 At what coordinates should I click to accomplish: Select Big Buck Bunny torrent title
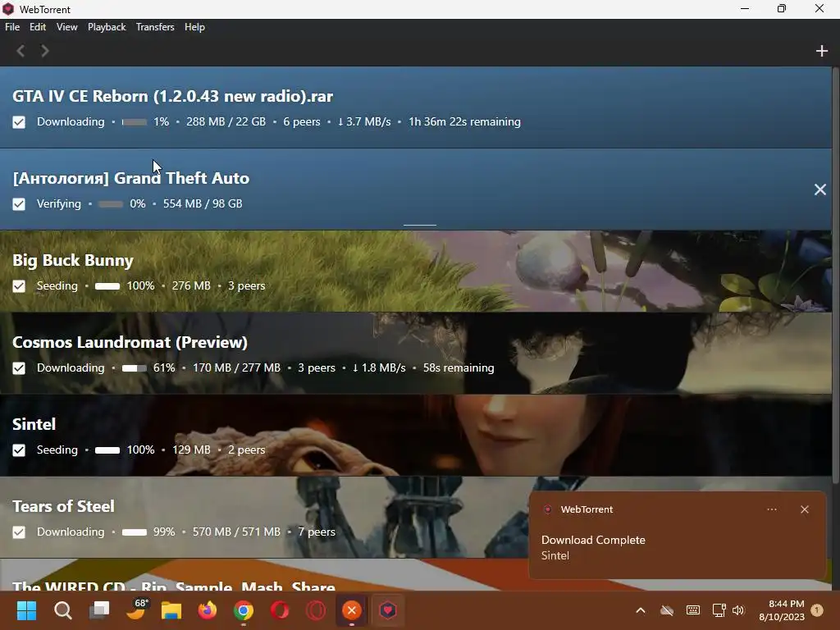[x=73, y=260]
